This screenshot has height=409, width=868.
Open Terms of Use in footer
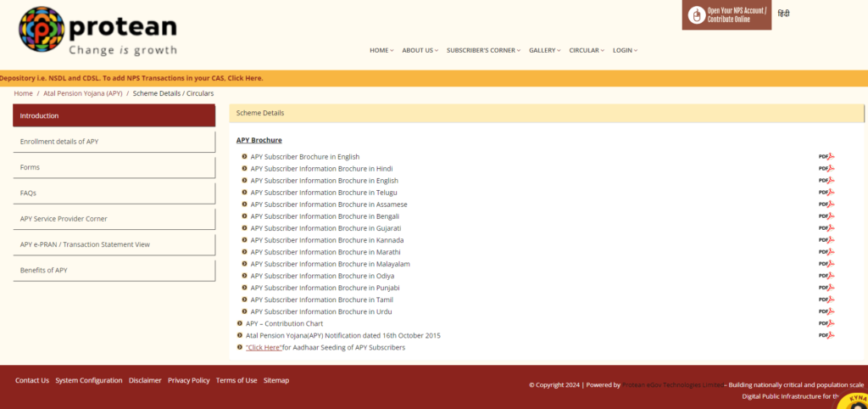click(x=236, y=380)
